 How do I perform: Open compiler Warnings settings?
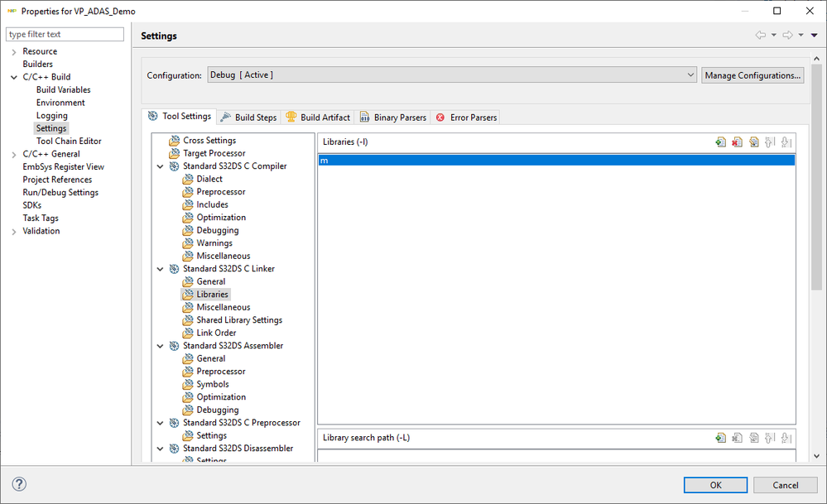click(214, 243)
